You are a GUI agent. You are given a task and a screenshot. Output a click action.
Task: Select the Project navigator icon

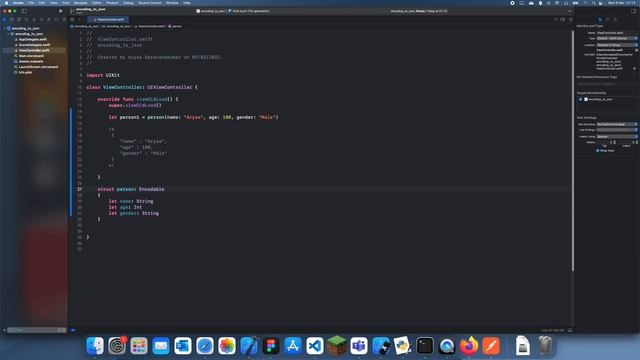coord(4,19)
